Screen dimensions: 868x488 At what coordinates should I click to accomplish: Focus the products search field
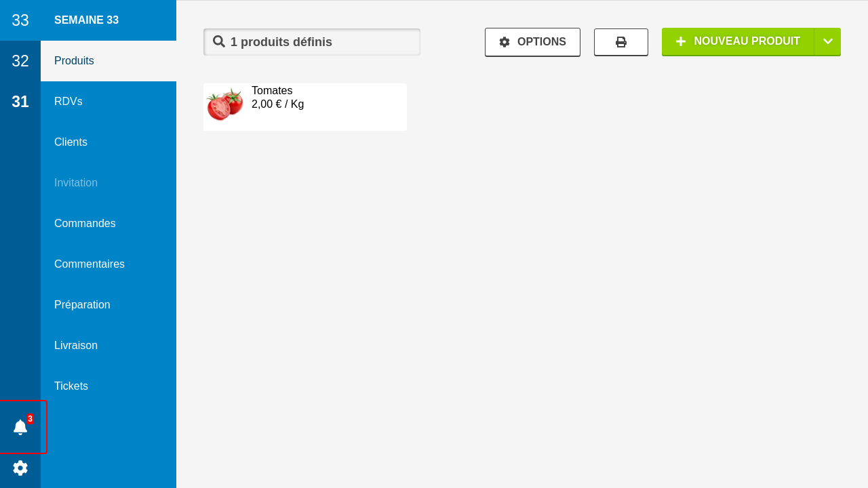tap(312, 42)
